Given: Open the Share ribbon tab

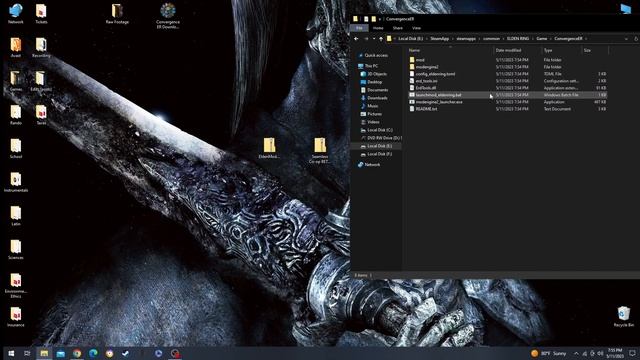Looking at the screenshot, I should click(x=398, y=28).
